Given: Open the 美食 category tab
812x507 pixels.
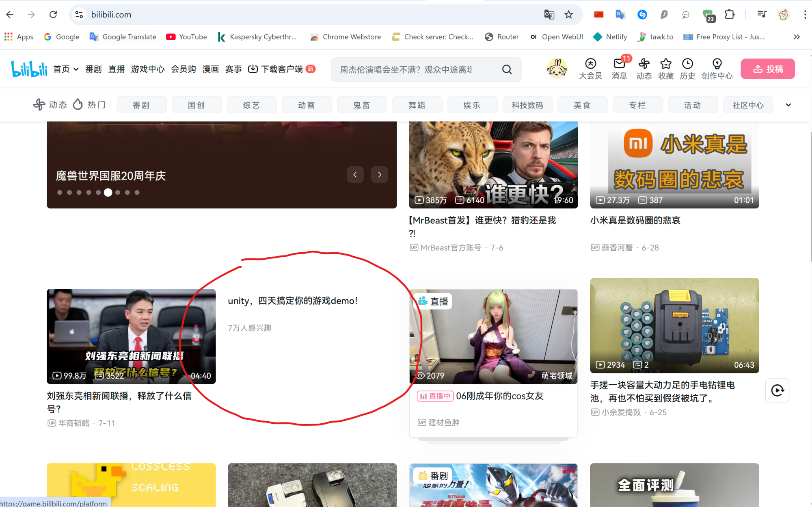Looking at the screenshot, I should pos(582,105).
